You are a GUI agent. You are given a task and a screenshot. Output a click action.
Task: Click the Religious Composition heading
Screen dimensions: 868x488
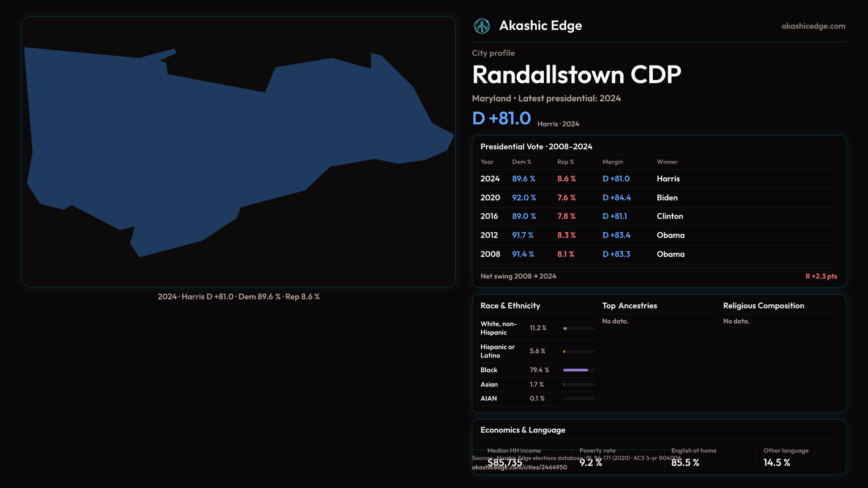pyautogui.click(x=763, y=306)
